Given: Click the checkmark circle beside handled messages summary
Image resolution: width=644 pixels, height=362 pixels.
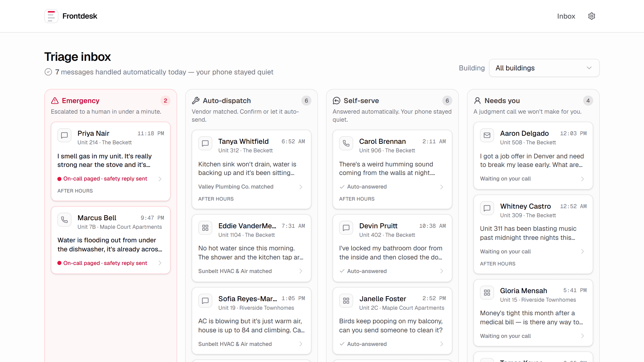Looking at the screenshot, I should (x=48, y=72).
